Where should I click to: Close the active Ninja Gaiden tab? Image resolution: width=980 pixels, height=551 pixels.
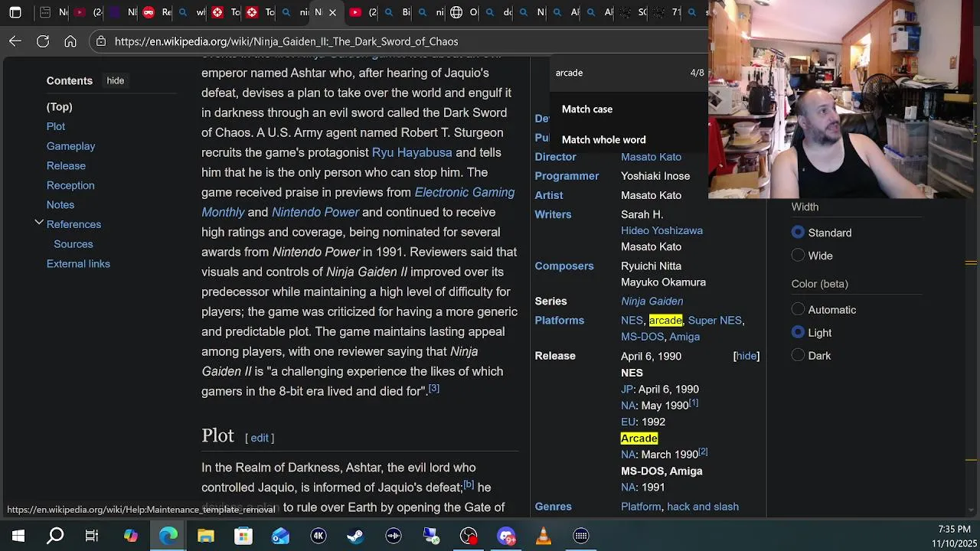332,12
